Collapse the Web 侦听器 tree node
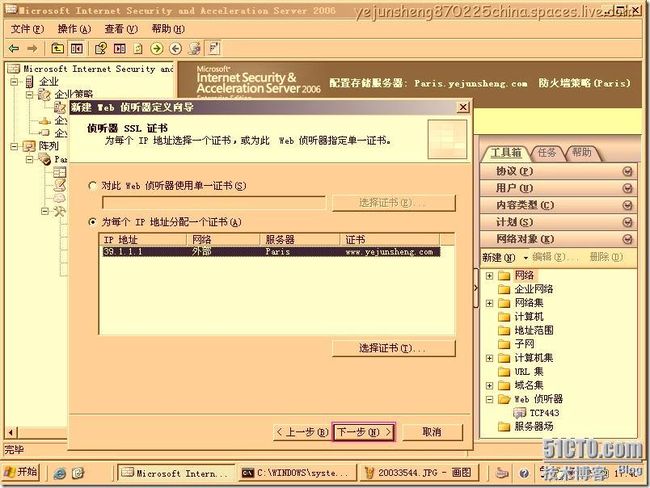 pyautogui.click(x=489, y=399)
